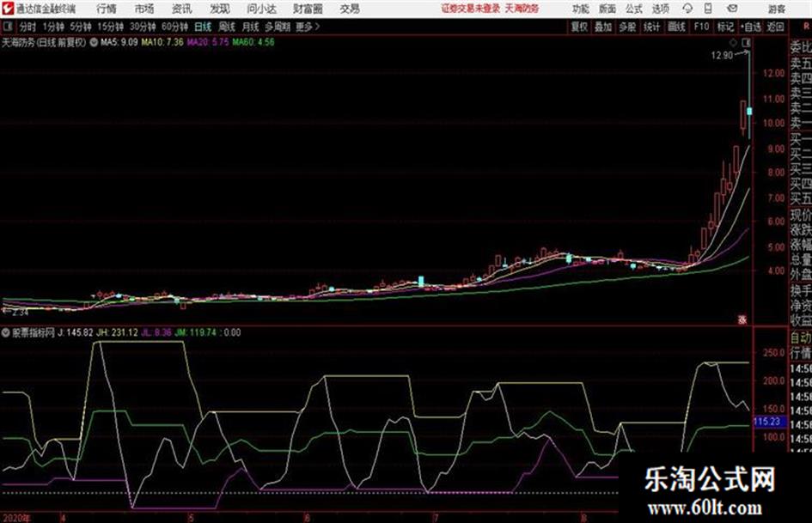Viewport: 812px width, 523px height.
Task: Click the green MA60: 4.56 value
Action: [253, 42]
